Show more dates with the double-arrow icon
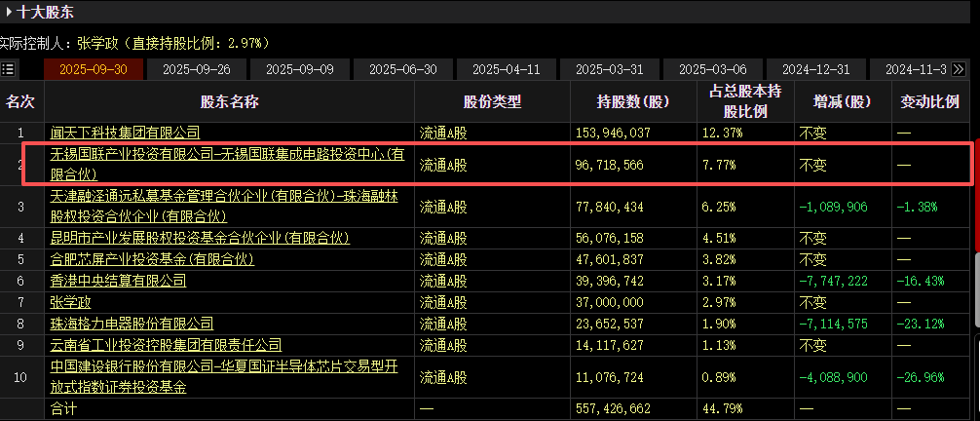Image resolution: width=980 pixels, height=421 pixels. [959, 69]
